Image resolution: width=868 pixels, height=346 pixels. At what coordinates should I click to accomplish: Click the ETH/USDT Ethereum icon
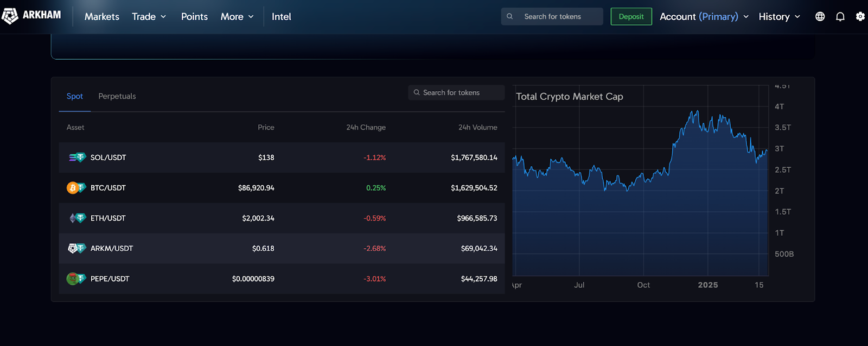pyautogui.click(x=74, y=218)
